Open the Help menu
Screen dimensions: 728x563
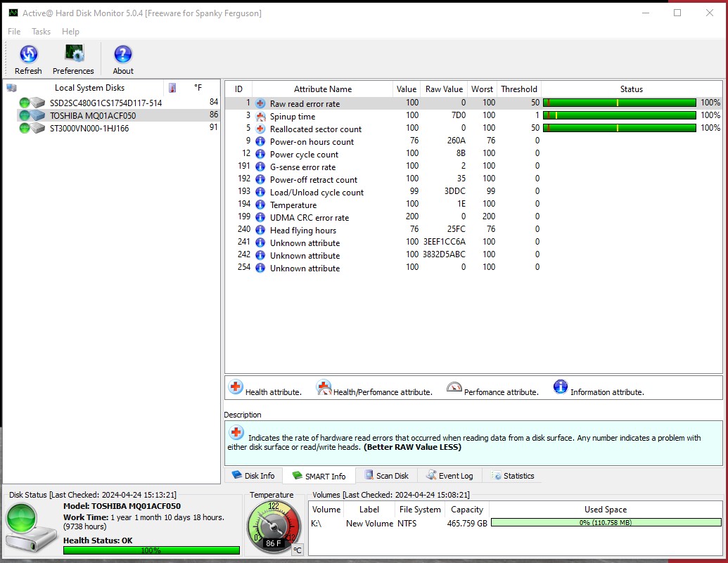[70, 32]
